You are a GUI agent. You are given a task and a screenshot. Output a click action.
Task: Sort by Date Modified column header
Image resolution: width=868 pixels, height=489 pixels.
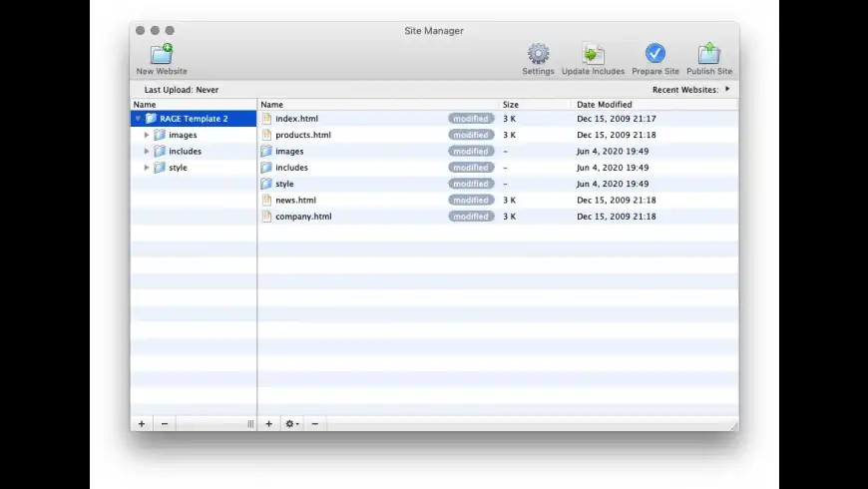[x=654, y=104]
